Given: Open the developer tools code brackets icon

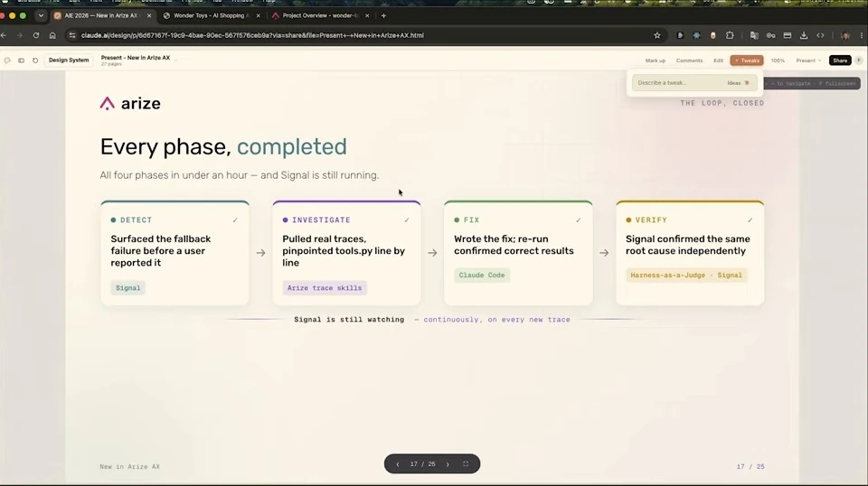Looking at the screenshot, I should coord(820,35).
